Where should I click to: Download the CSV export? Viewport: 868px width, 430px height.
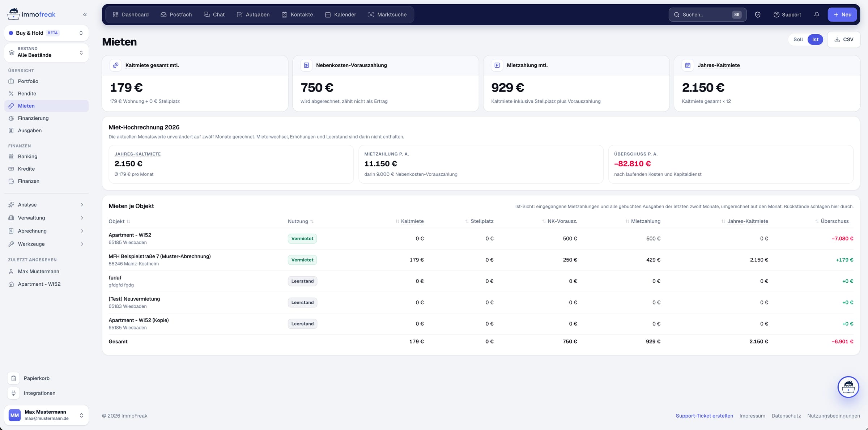click(843, 39)
